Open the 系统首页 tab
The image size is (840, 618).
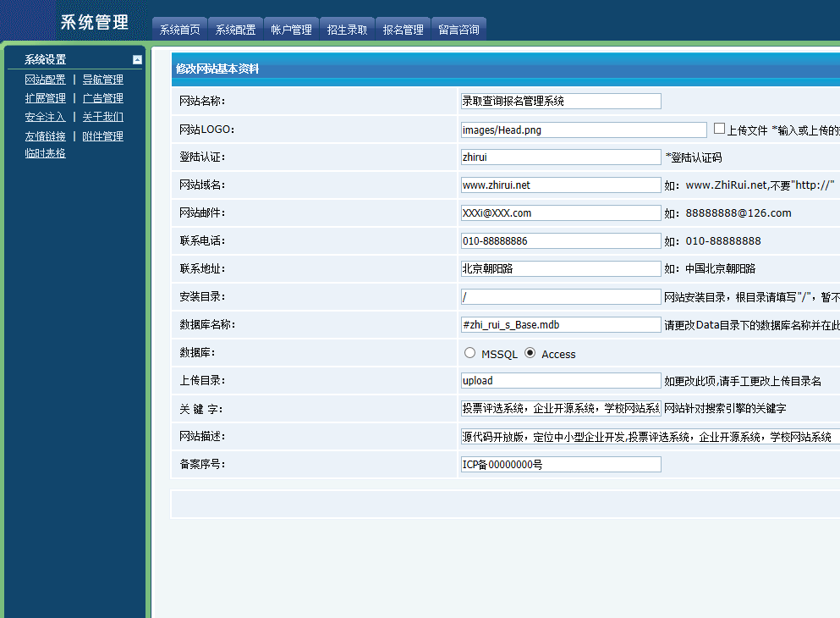tap(180, 30)
